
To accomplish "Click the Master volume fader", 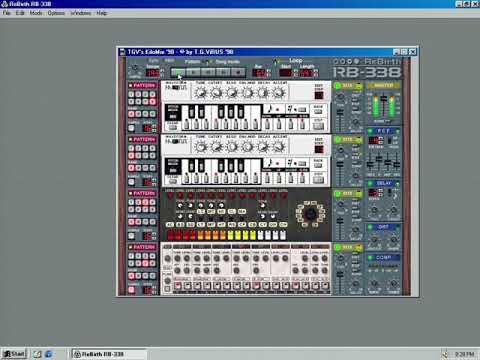I will (x=384, y=99).
